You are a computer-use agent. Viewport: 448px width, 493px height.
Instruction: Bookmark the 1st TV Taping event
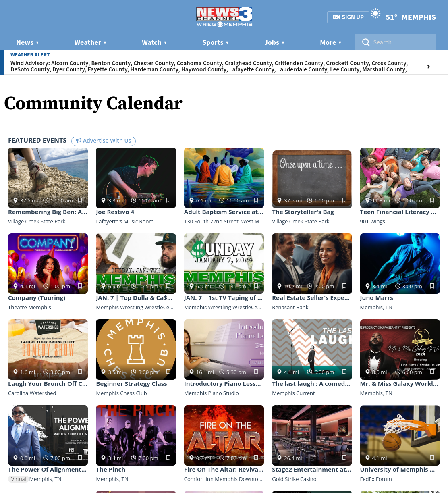point(256,286)
